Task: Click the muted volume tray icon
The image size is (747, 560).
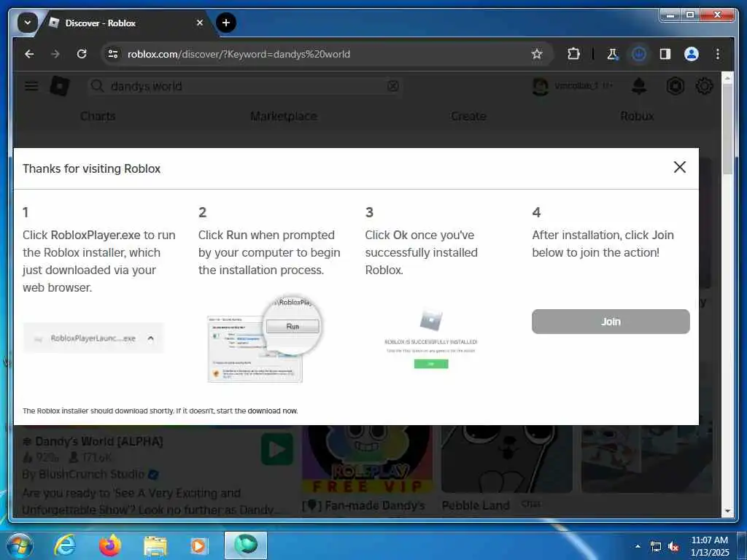Action: pos(673,547)
